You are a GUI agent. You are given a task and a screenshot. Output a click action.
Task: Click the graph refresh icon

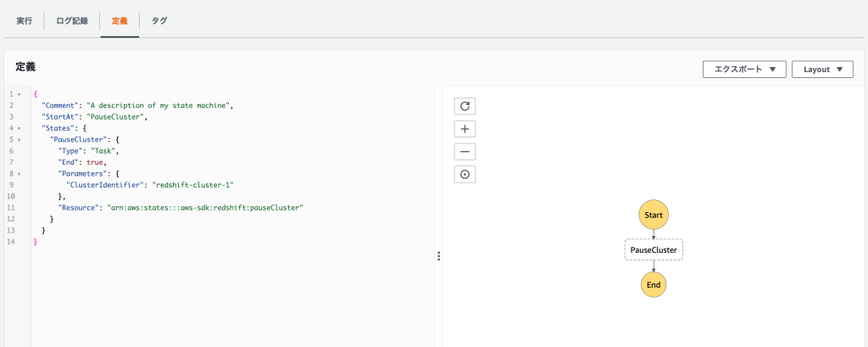[x=465, y=106]
